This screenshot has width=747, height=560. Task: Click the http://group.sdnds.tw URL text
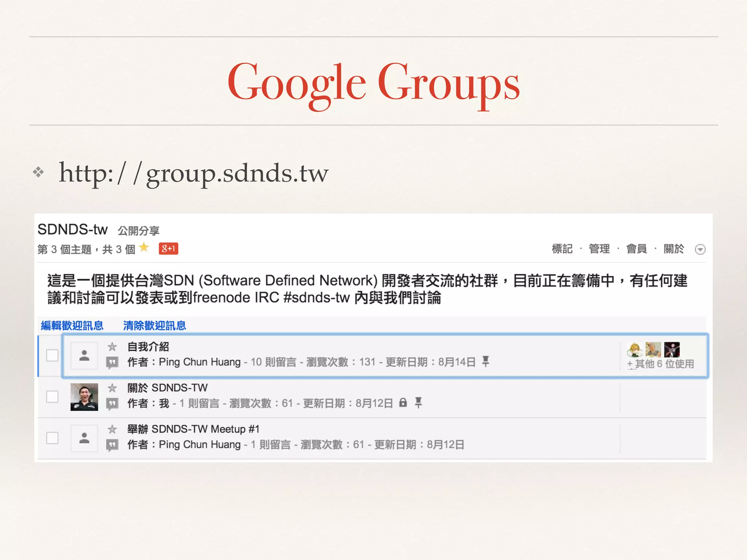tap(194, 174)
